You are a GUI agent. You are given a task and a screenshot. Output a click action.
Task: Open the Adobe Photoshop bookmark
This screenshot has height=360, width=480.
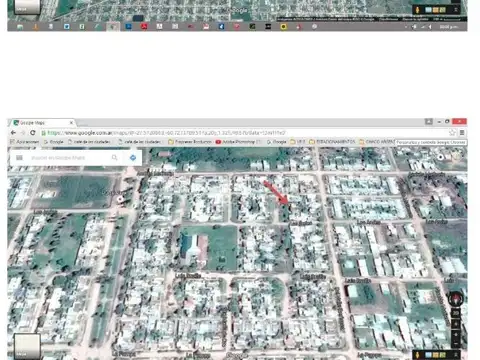coord(238,142)
